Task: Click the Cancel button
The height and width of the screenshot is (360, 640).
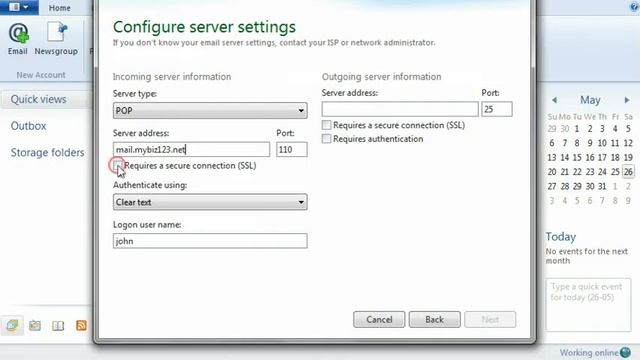Action: click(379, 319)
